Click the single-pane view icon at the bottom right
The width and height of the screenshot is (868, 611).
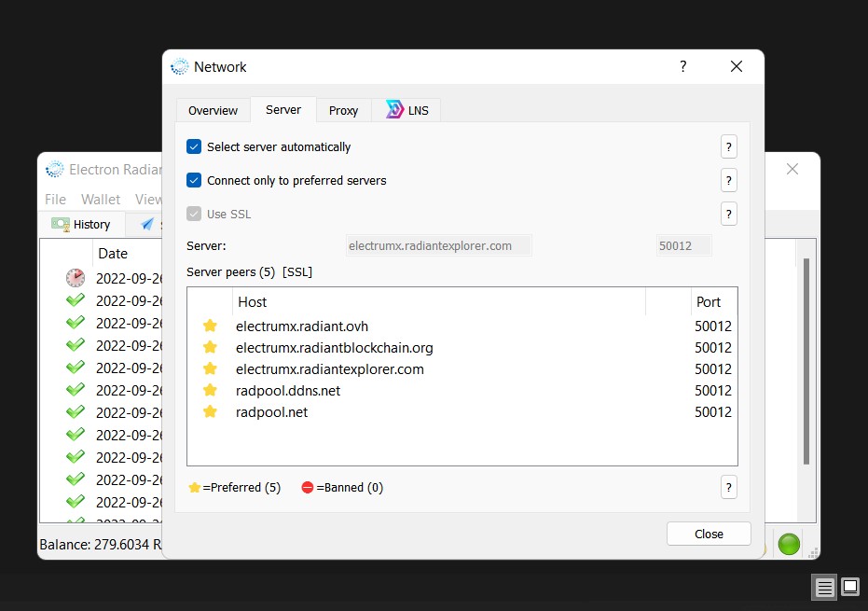(850, 586)
